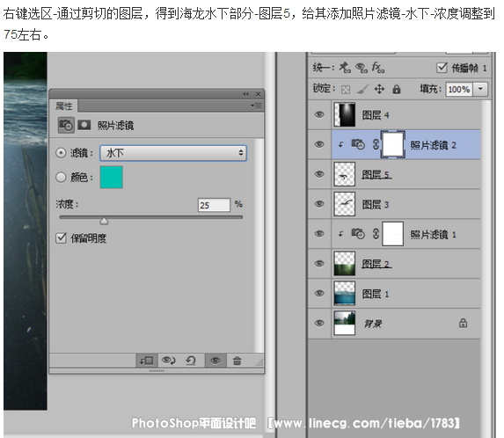
Task: Open the 滤镜 水下 dropdown
Action: coord(173,153)
